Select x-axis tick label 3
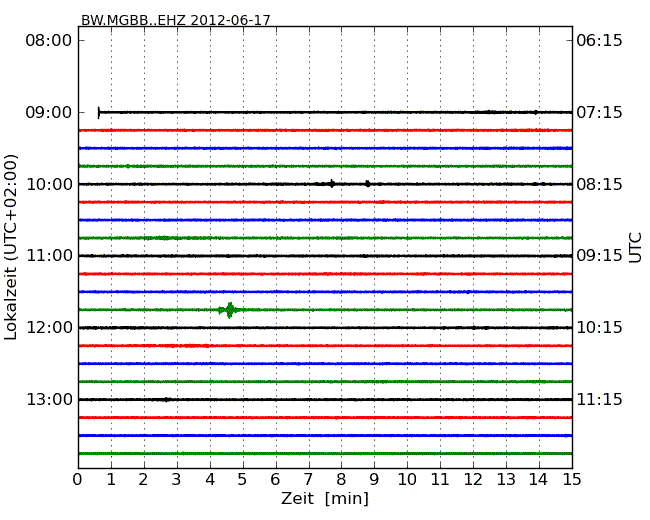Image resolution: width=650 pixels, height=520 pixels. [177, 480]
